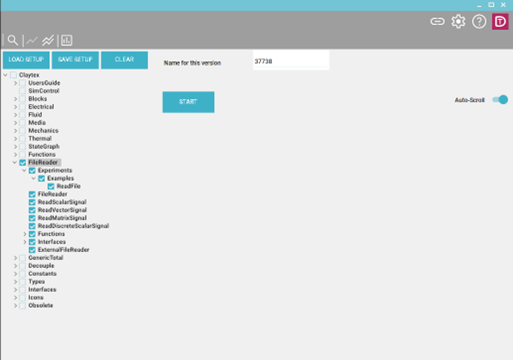Open the boxed bar-chart report icon
The width and height of the screenshot is (513, 360).
pos(67,40)
